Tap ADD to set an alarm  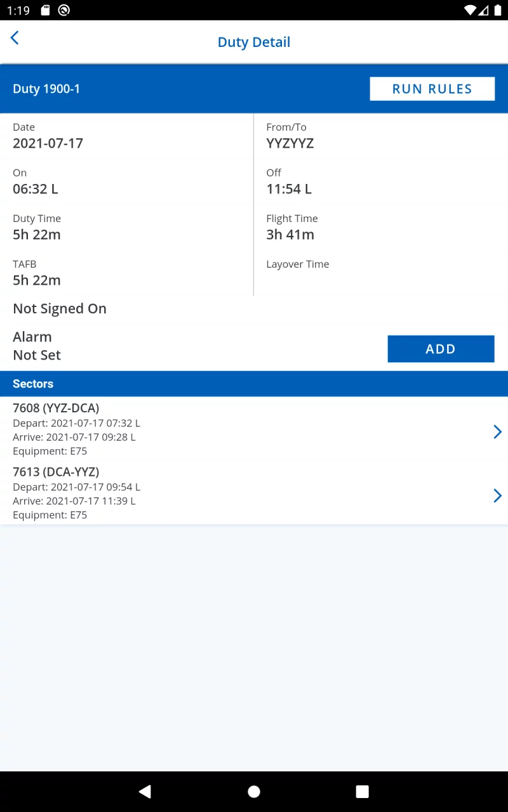coord(441,349)
